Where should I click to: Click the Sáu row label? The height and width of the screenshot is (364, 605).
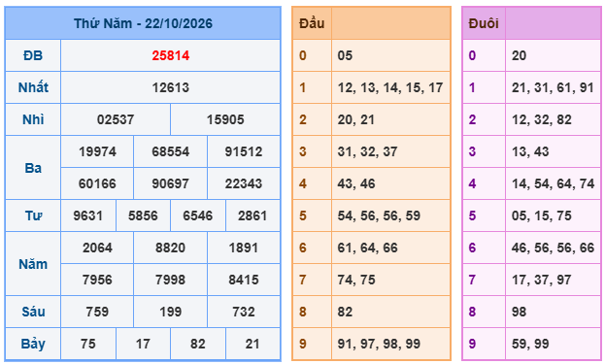click(33, 312)
